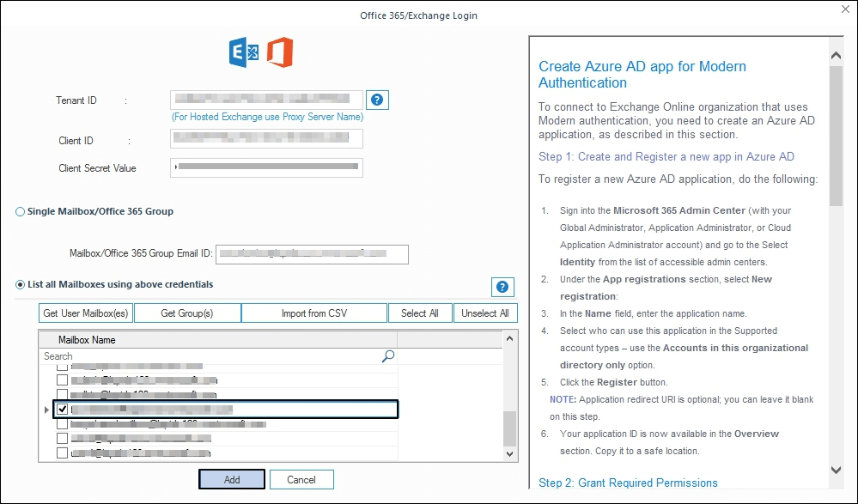Click the row indicator arrow beside checked mailbox

(46, 410)
